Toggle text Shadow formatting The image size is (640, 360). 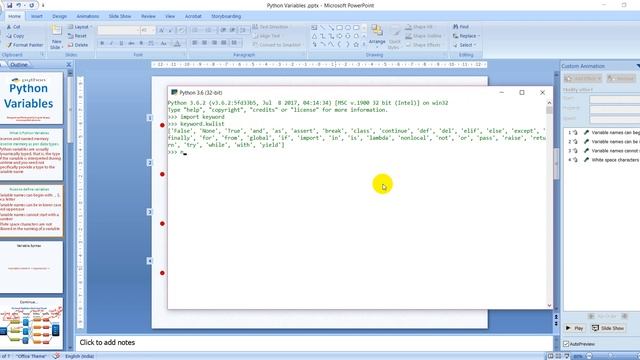pyautogui.click(x=141, y=43)
